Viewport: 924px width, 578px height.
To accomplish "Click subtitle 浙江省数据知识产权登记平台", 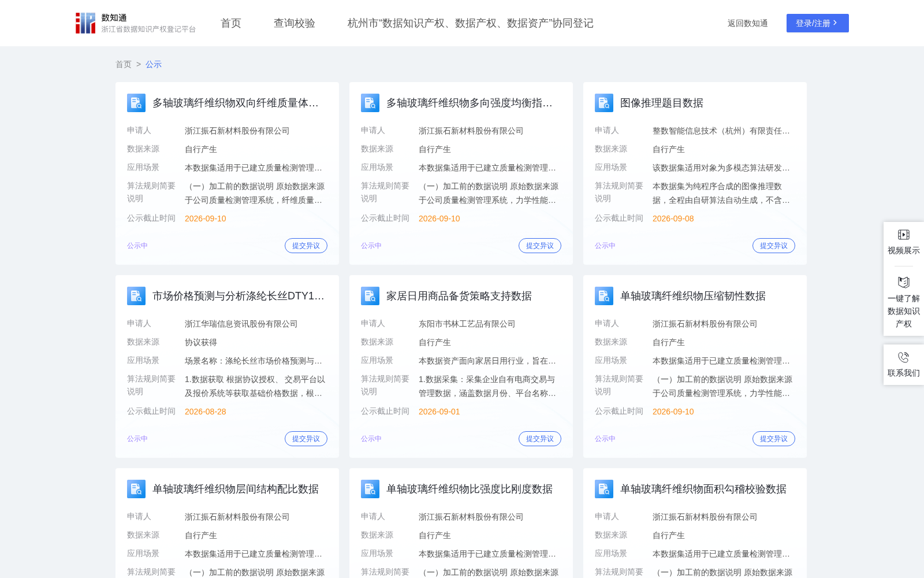I will [x=149, y=29].
